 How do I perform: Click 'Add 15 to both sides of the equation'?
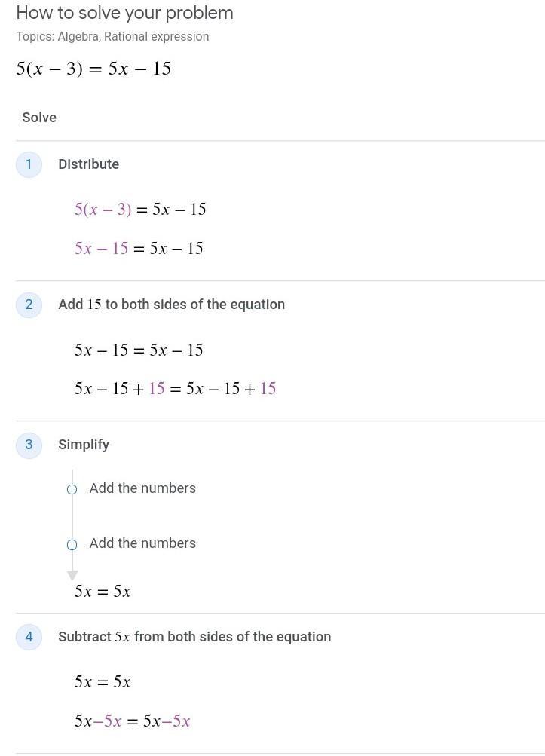point(171,305)
